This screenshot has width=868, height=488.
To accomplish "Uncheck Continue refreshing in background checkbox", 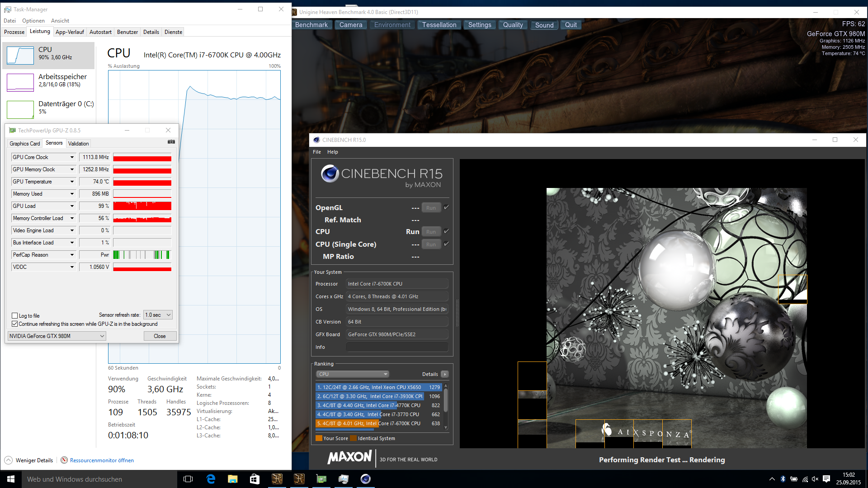I will 14,324.
